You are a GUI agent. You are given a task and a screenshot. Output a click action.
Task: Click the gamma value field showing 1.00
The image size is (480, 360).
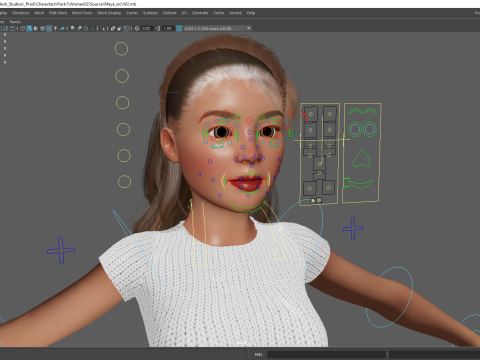(168, 28)
